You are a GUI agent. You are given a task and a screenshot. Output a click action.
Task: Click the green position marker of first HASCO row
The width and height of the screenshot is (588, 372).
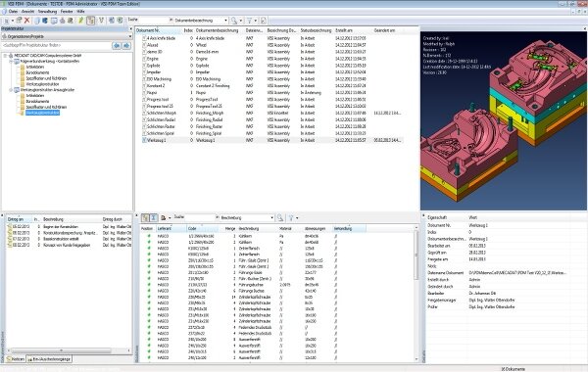tap(149, 236)
